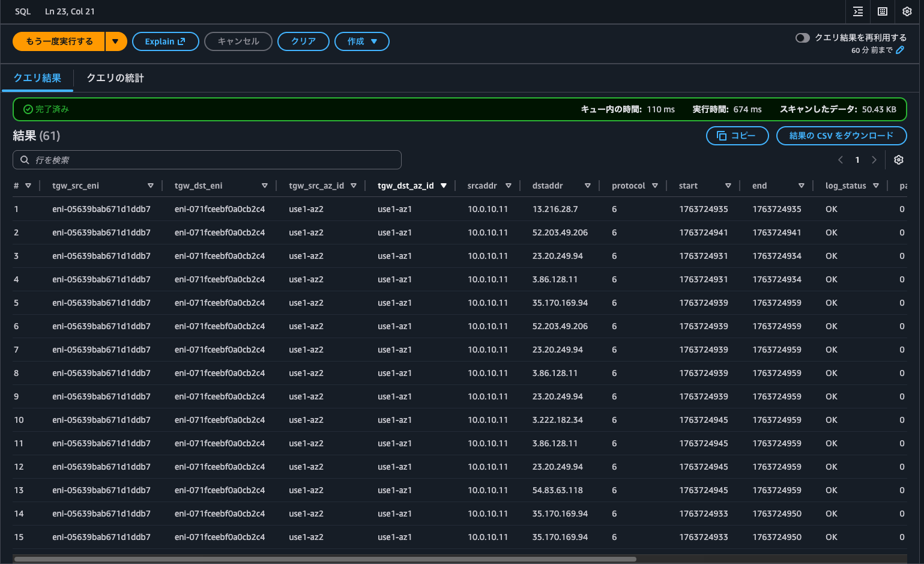This screenshot has width=924, height=564.
Task: Go to previous results page arrow
Action: 841,160
